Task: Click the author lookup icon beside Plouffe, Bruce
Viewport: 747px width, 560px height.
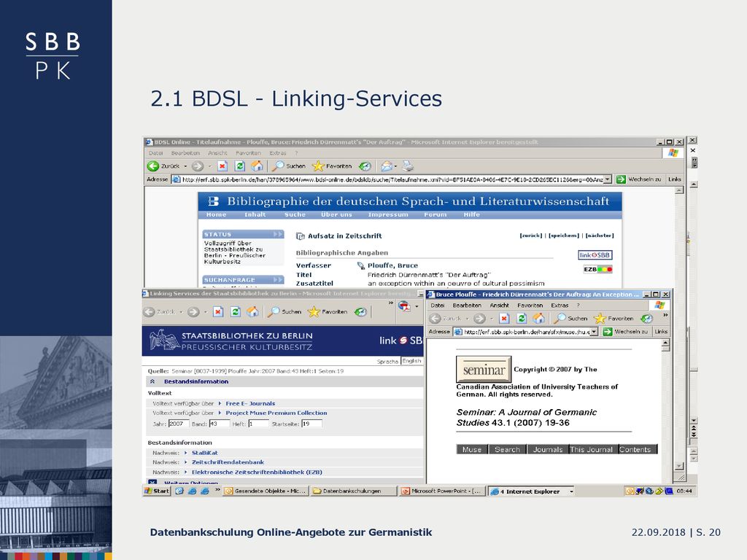Action: 360,265
